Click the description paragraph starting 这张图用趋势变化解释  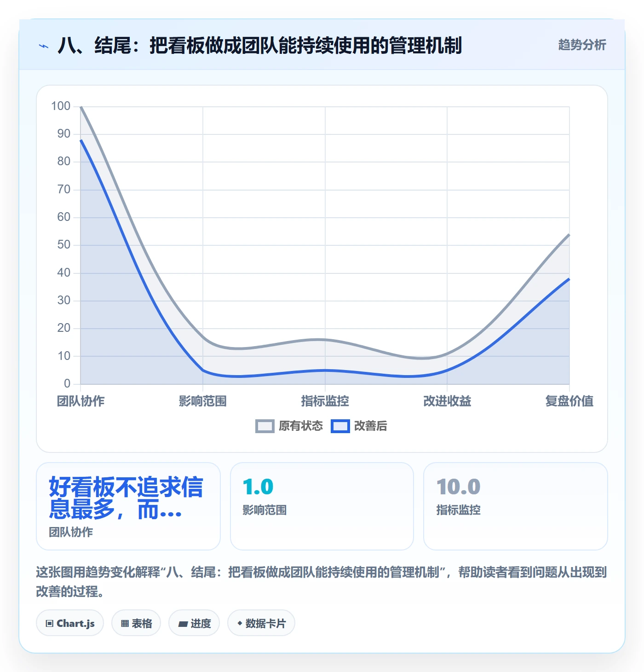pyautogui.click(x=322, y=582)
